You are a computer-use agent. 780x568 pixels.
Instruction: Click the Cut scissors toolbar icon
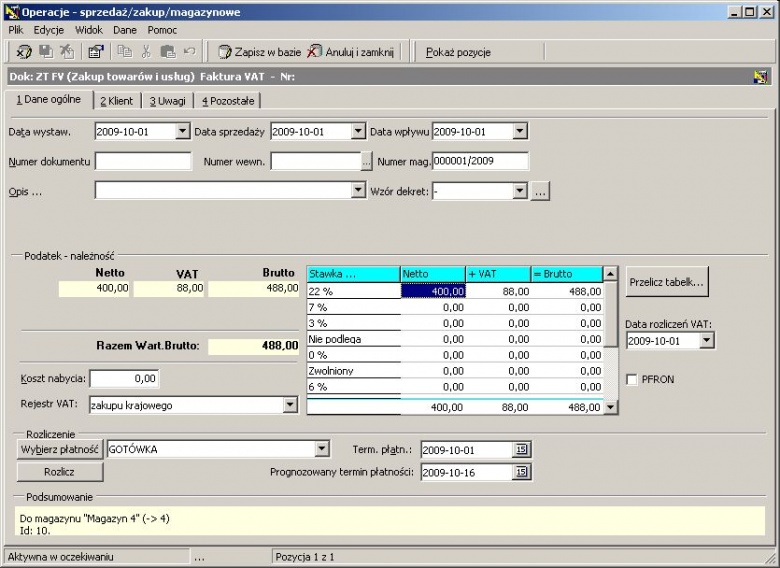click(x=146, y=51)
